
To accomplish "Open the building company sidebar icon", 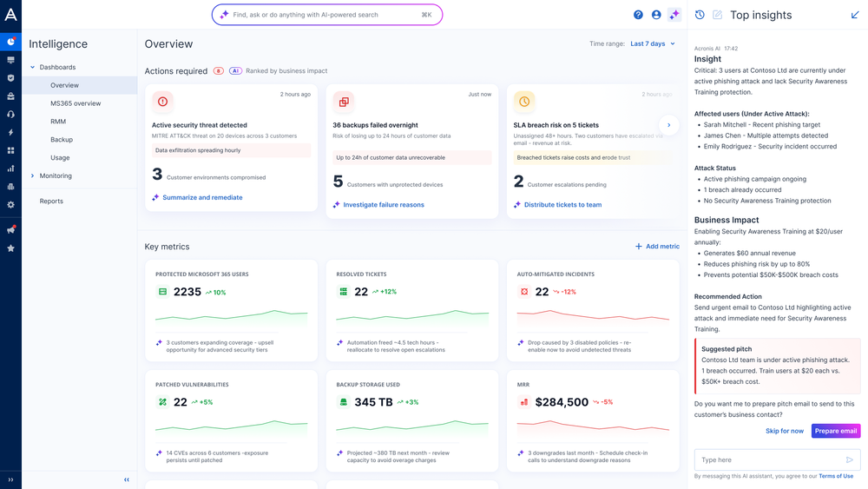I will click(10, 187).
